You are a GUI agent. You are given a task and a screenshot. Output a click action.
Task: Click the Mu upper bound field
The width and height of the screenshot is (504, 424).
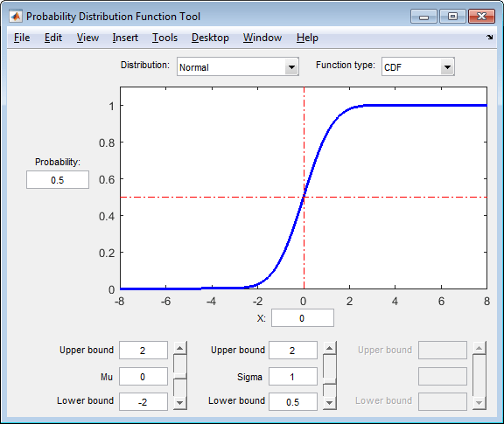143,350
